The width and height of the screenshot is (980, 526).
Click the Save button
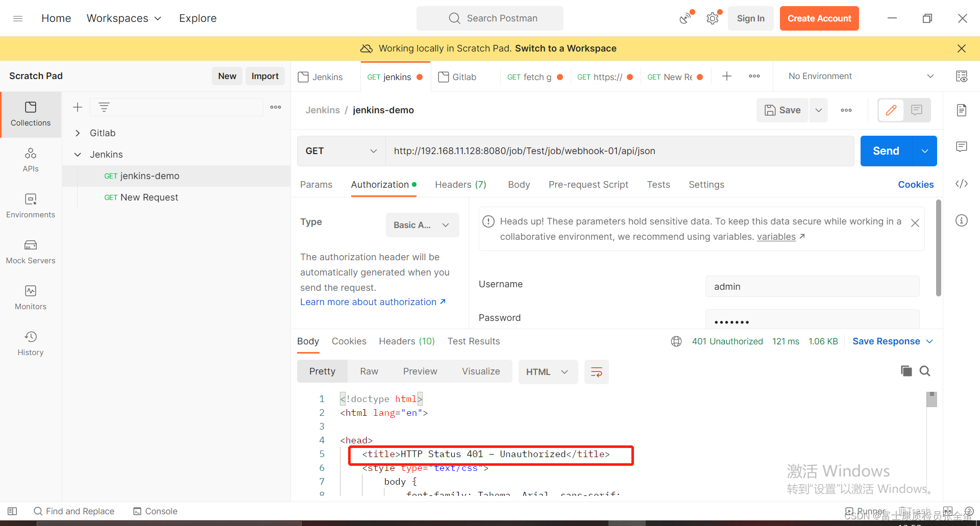click(782, 110)
